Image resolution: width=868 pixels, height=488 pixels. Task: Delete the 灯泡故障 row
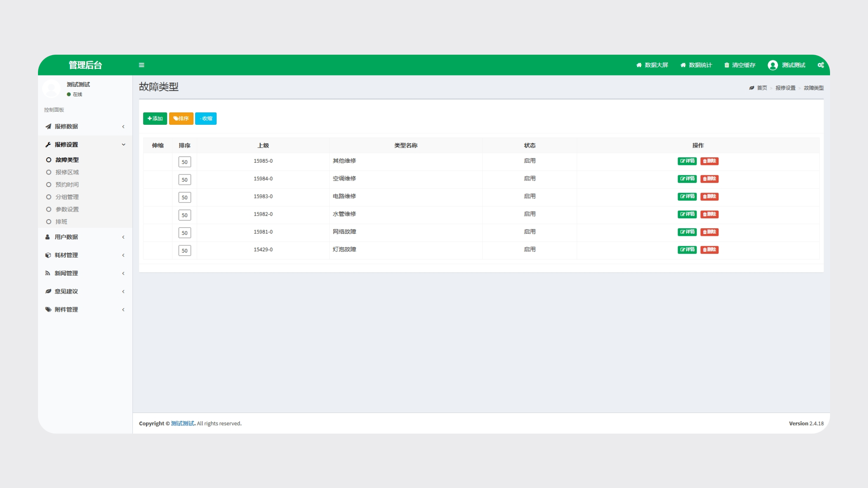click(709, 250)
